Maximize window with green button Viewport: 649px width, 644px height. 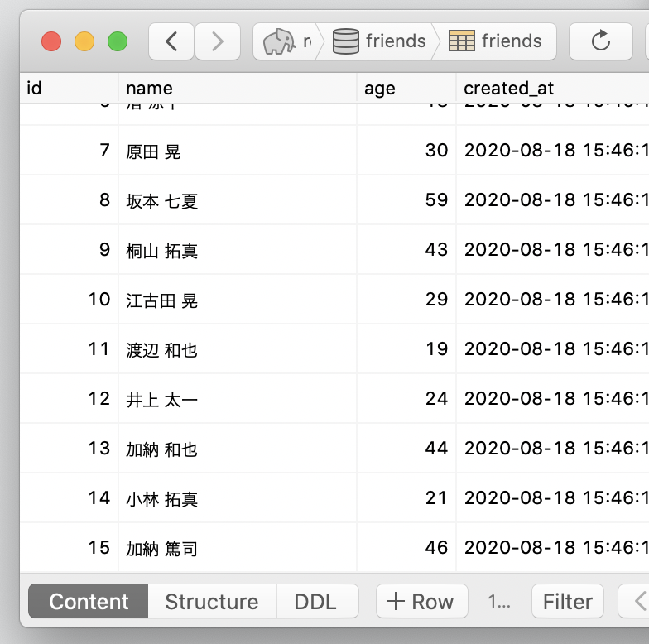tap(118, 41)
